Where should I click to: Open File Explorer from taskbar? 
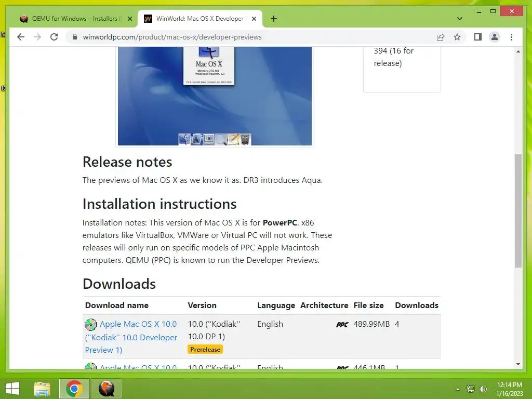[x=42, y=389]
